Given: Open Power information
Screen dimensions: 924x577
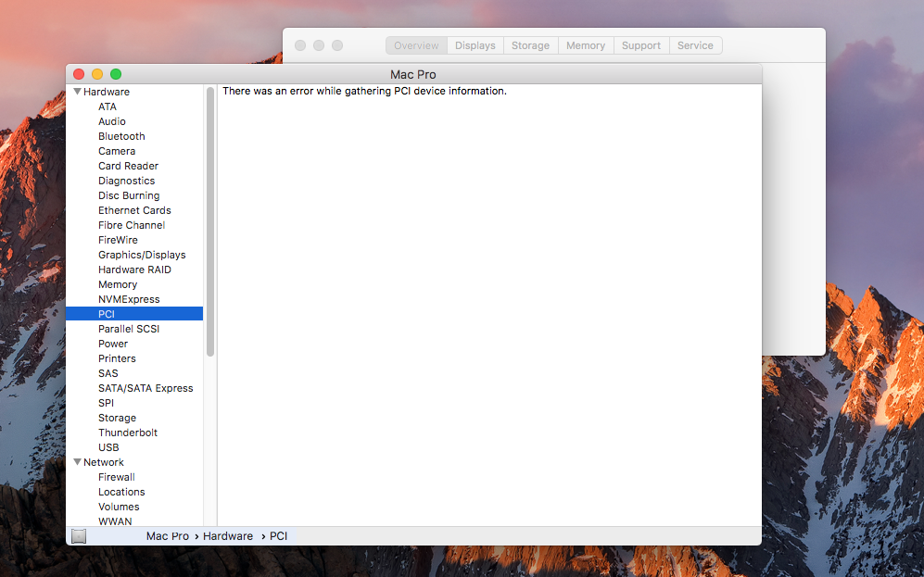Looking at the screenshot, I should [112, 344].
